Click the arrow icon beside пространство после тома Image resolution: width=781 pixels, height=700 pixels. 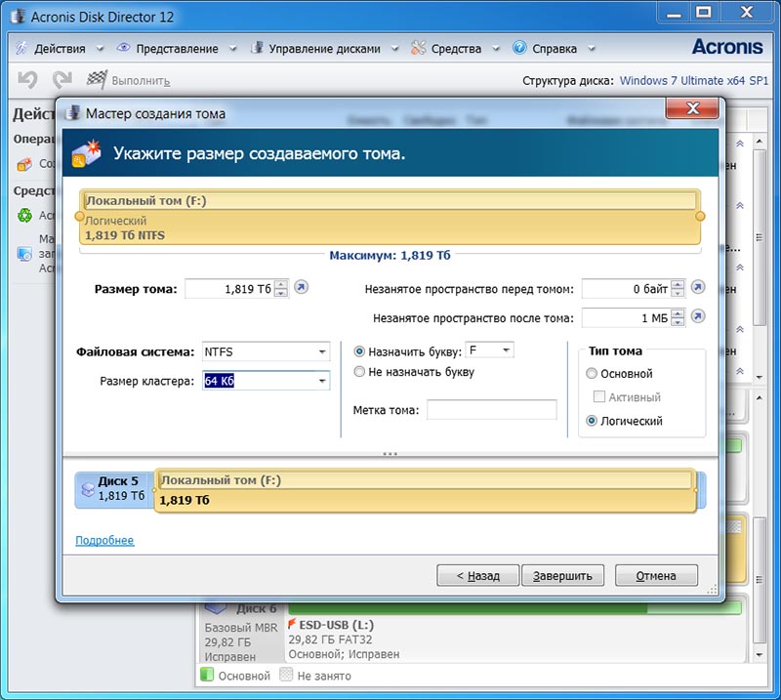pos(698,316)
